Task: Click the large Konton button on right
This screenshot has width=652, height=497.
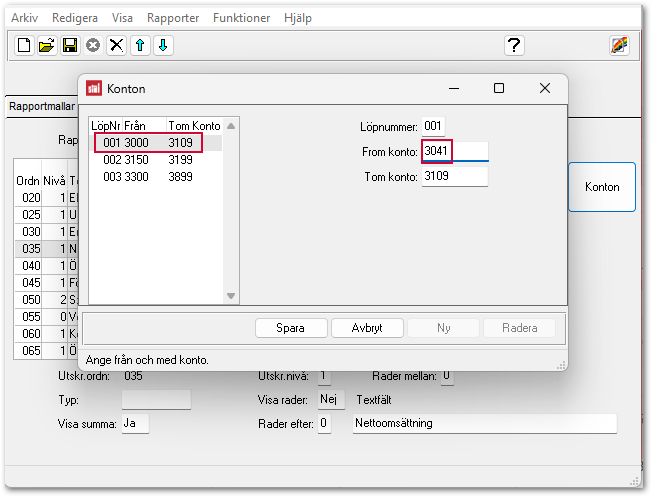Action: 602,187
